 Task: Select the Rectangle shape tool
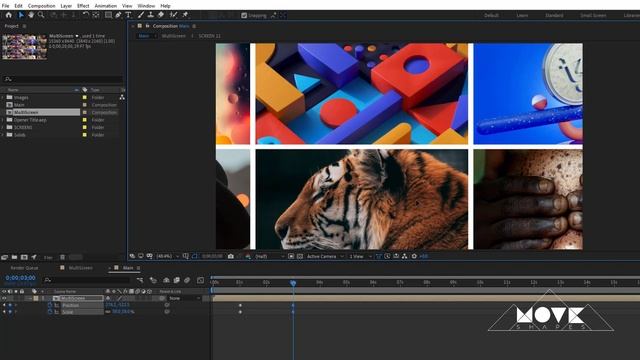[108, 15]
